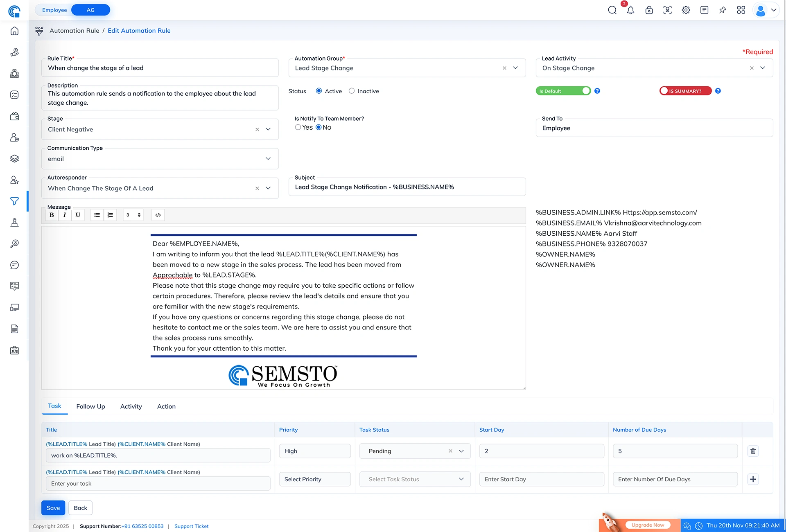Open the settings gear in header
The image size is (786, 532).
(686, 10)
